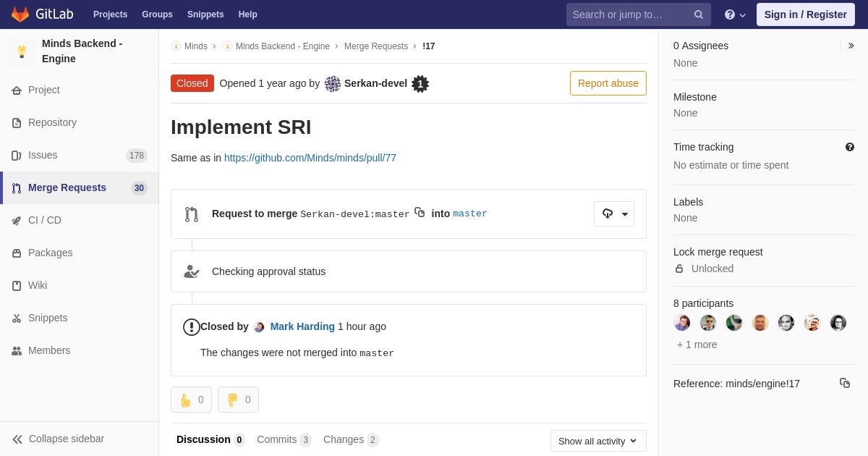Open the Snippets top menu

click(205, 14)
